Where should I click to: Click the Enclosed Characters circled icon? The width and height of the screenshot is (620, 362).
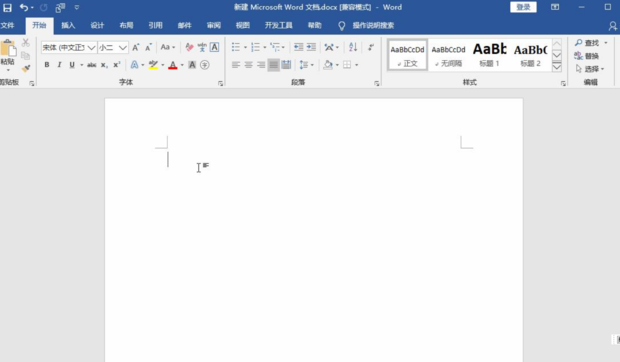click(204, 65)
